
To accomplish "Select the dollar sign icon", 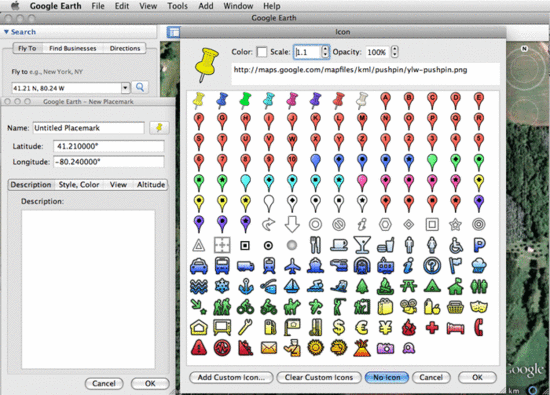I will [x=339, y=328].
